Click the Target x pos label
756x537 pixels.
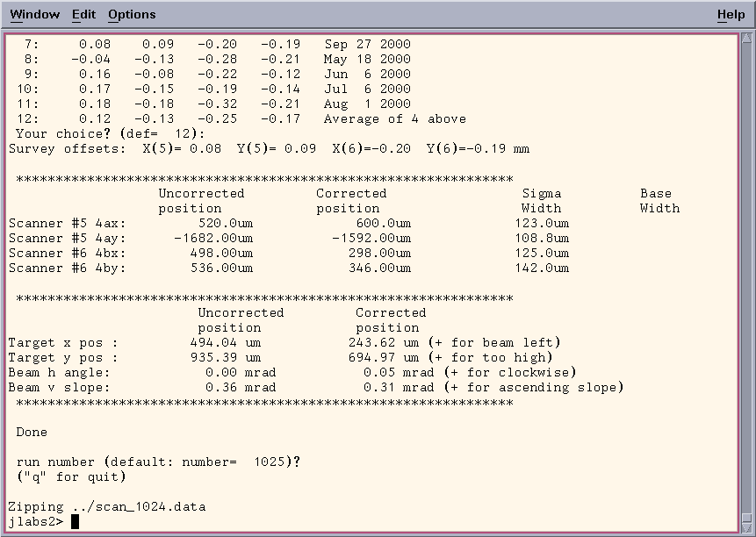(63, 343)
